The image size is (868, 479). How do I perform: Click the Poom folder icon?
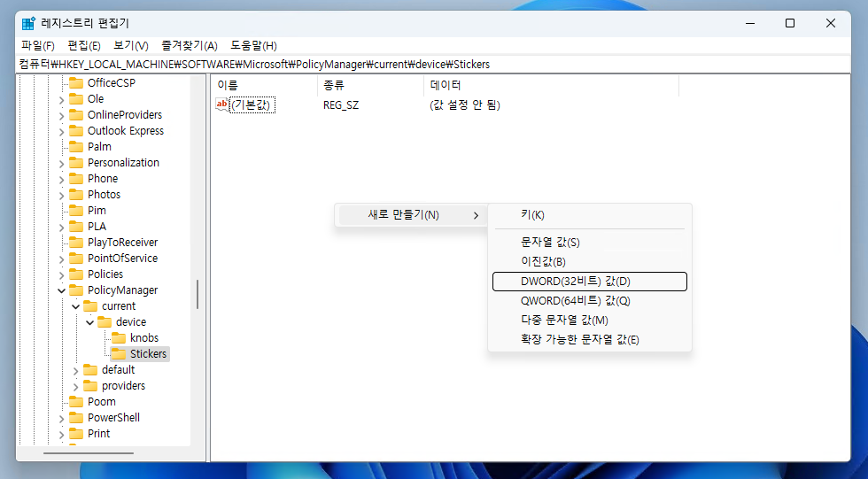click(x=76, y=402)
